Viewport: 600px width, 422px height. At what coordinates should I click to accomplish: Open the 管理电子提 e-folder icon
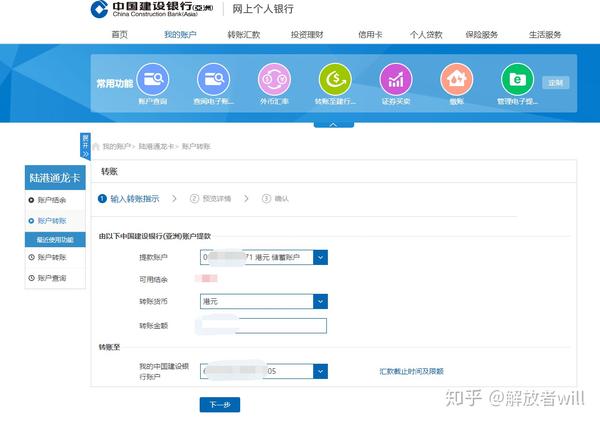pyautogui.click(x=517, y=79)
